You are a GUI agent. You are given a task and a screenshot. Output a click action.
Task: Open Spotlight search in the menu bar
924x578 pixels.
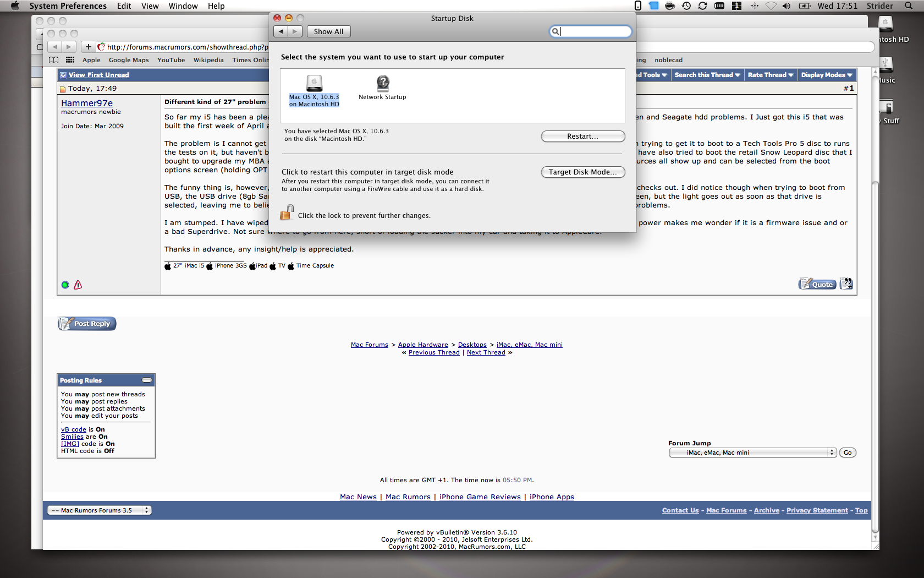[908, 6]
